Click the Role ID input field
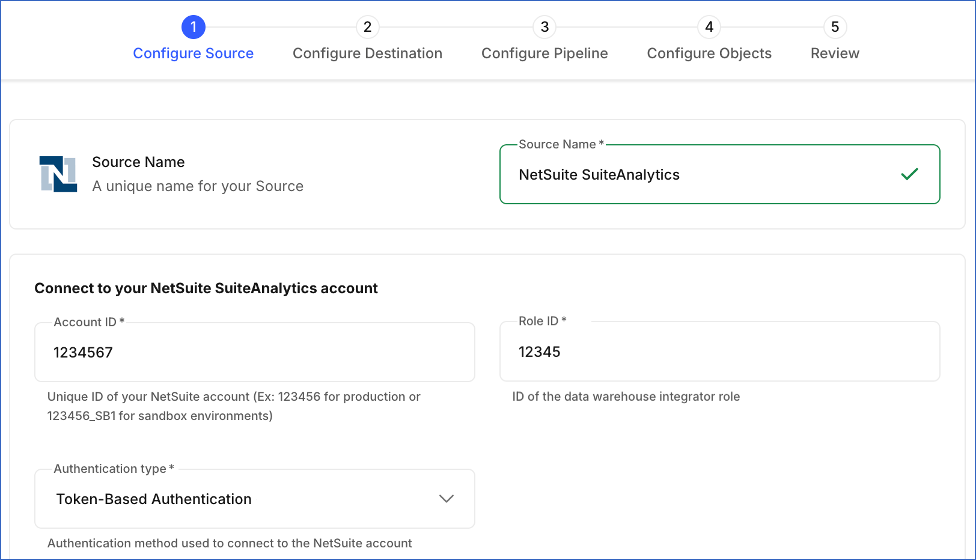This screenshot has width=976, height=560. (719, 352)
